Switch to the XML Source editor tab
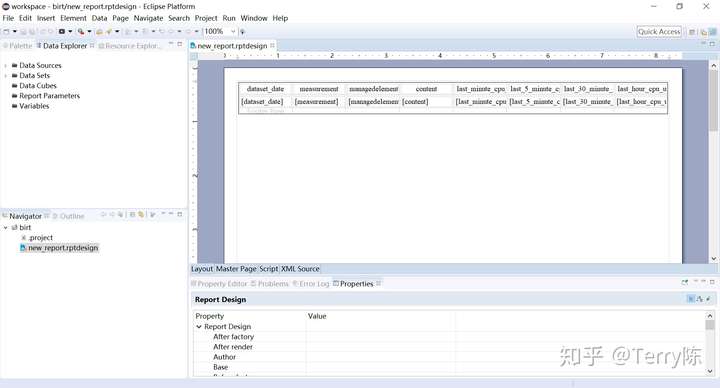720x388 pixels. coord(300,269)
